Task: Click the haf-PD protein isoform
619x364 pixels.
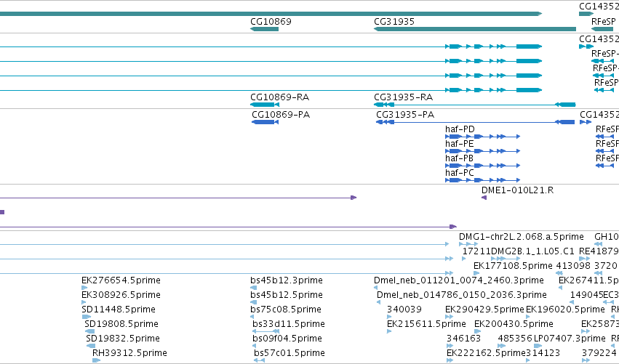Action: pyautogui.click(x=482, y=137)
